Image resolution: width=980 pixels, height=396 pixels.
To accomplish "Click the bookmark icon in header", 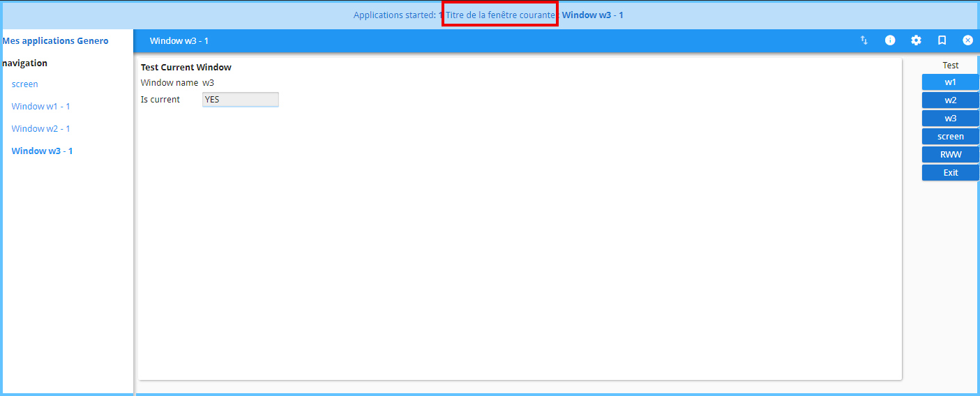I will 942,40.
